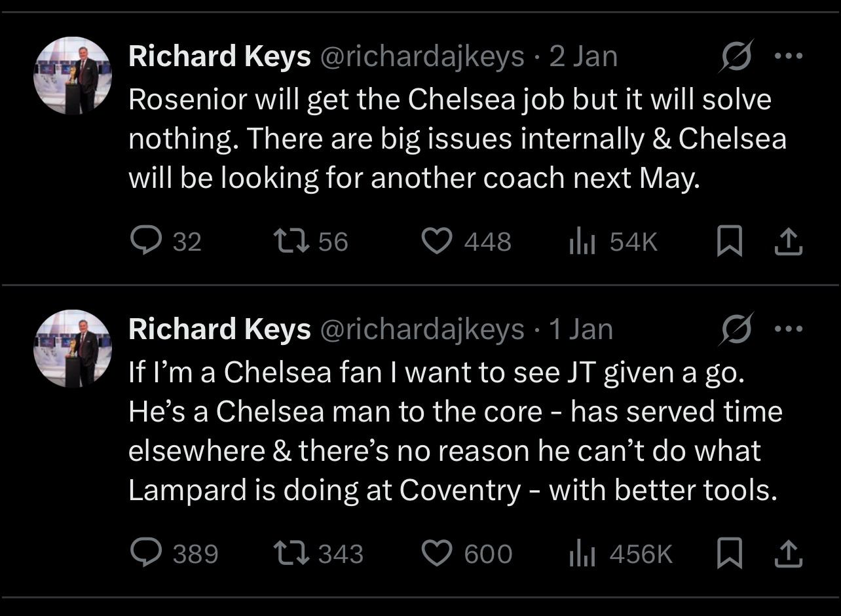Open more options on the 2 Jan tweet
This screenshot has height=616, width=841.
click(x=788, y=56)
